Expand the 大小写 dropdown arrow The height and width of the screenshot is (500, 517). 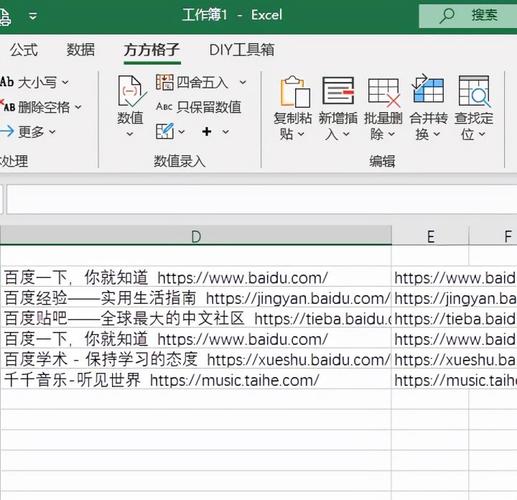65,82
